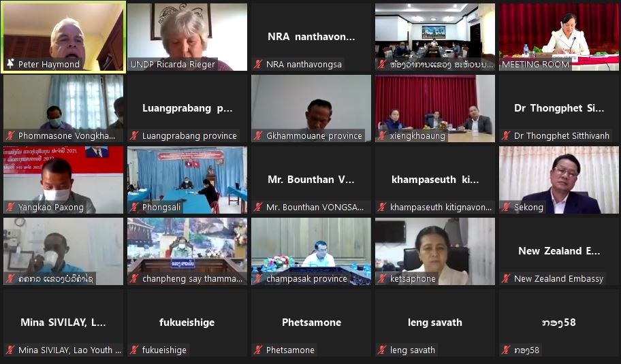621x364 pixels.
Task: Click muted mic icon next to ketsaphone
Action: (x=382, y=278)
